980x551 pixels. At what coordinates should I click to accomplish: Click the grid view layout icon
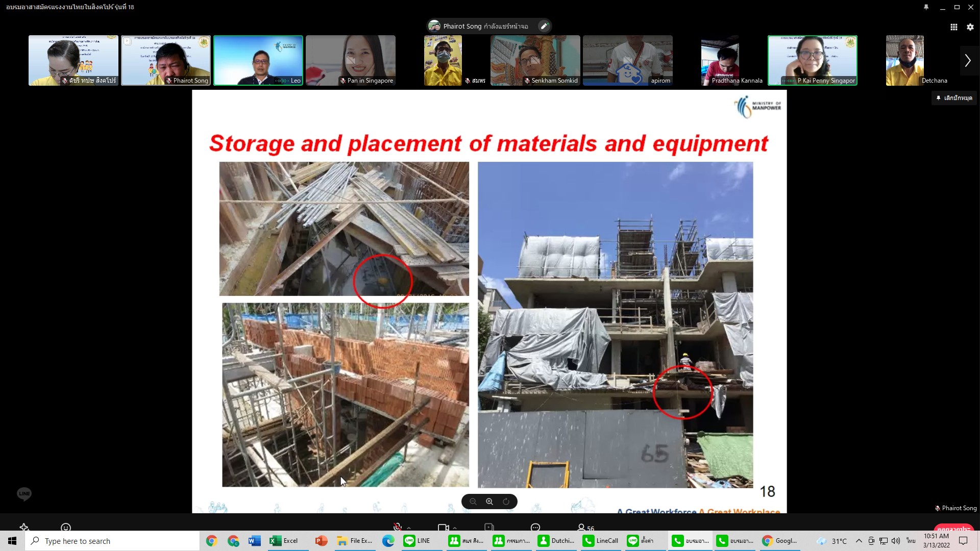[x=953, y=27]
